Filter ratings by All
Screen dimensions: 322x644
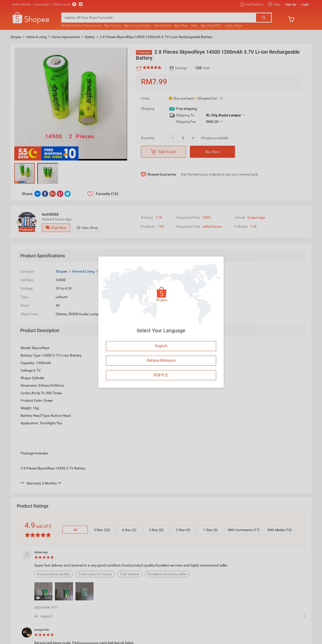(x=75, y=530)
